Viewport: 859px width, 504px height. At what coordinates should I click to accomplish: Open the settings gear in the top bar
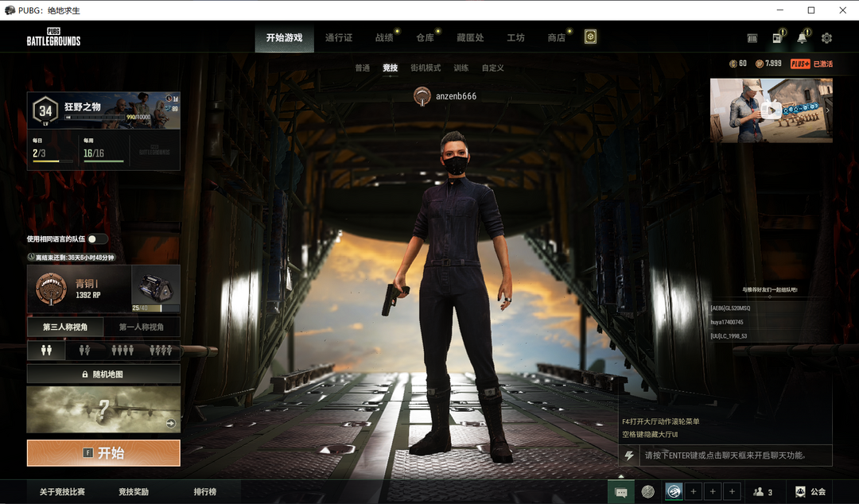coord(826,38)
